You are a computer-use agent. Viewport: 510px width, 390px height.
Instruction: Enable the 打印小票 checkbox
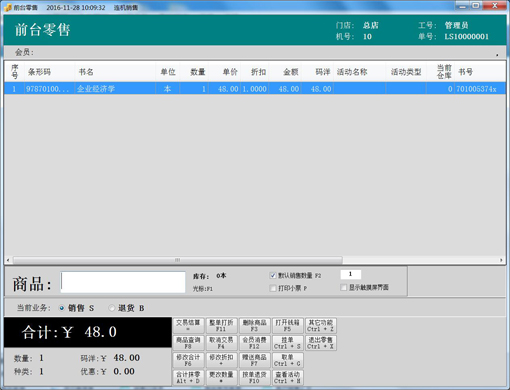click(273, 288)
